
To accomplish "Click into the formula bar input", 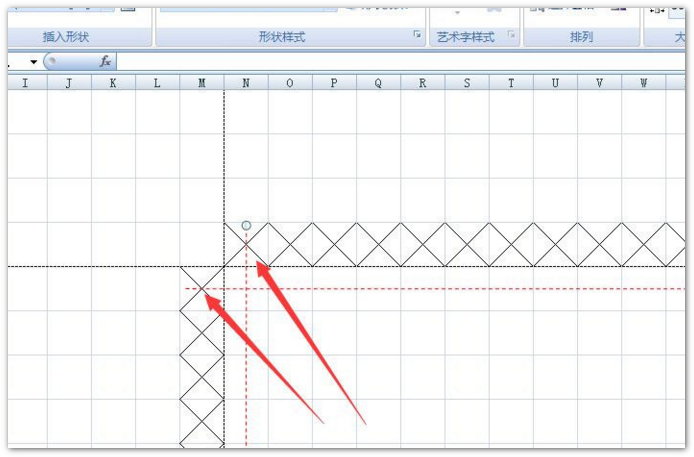I will 401,61.
